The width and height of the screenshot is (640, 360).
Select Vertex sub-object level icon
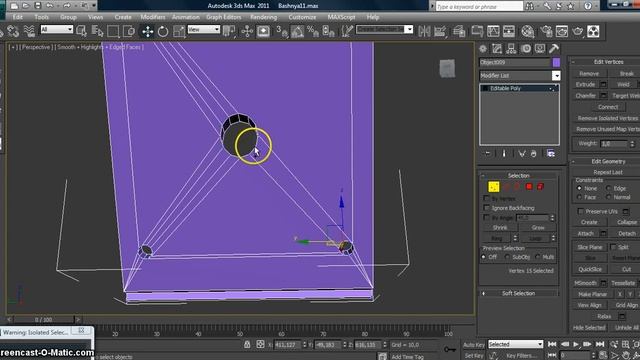click(494, 187)
